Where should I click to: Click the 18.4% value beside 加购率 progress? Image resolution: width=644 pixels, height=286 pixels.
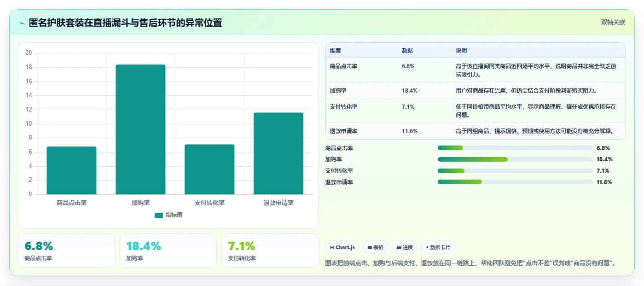click(604, 159)
